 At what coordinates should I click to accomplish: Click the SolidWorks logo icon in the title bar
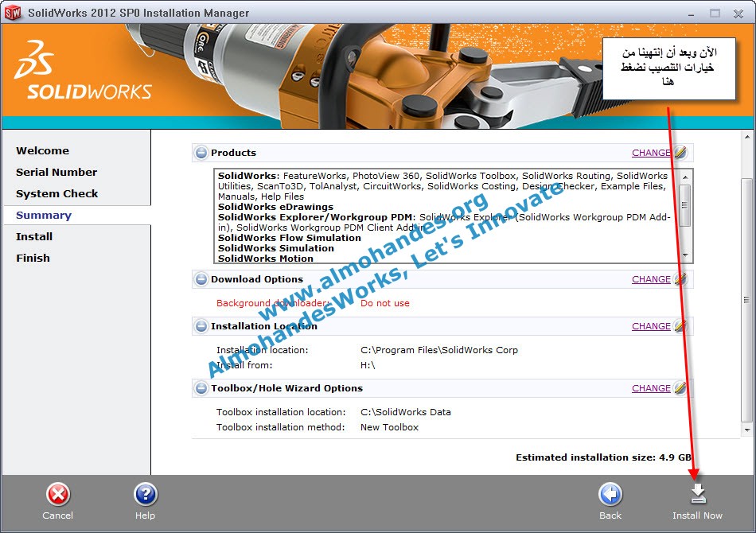click(x=13, y=13)
